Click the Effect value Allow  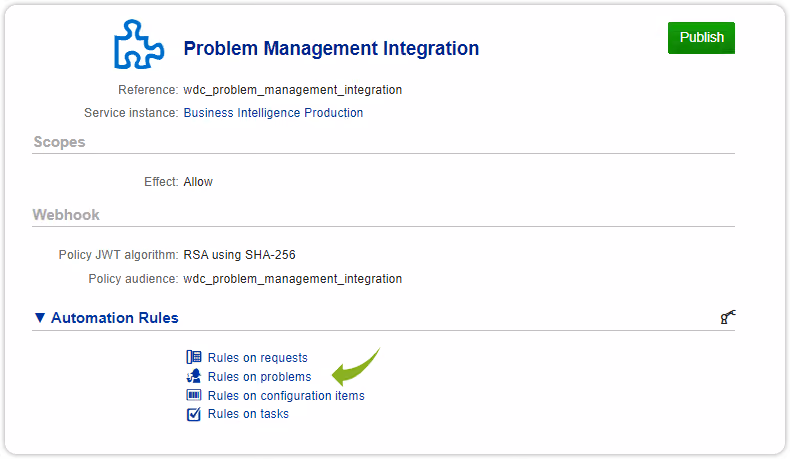click(x=198, y=182)
